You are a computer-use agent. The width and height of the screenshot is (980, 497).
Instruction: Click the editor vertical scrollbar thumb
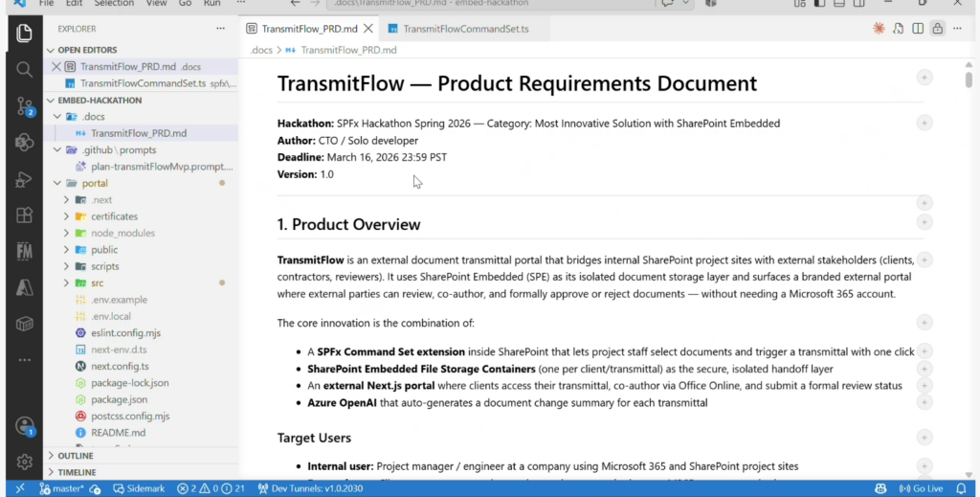pos(969,79)
